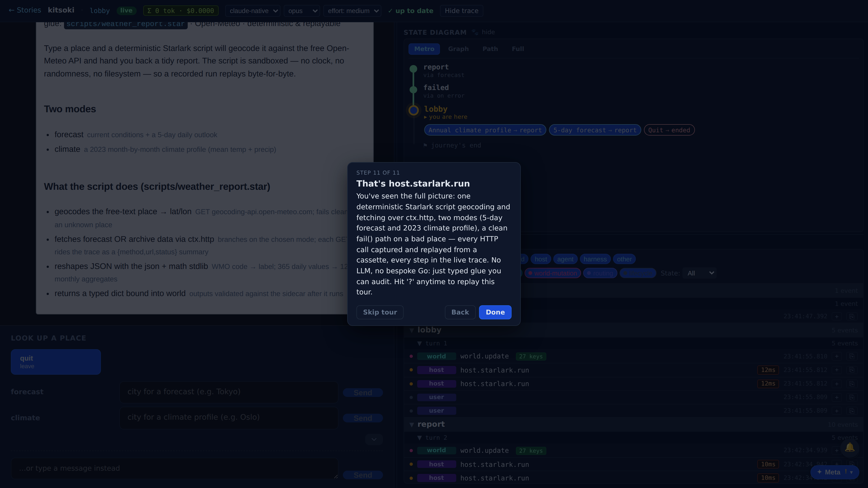
Task: Click the report node circle in Metro diagram
Action: (x=413, y=69)
